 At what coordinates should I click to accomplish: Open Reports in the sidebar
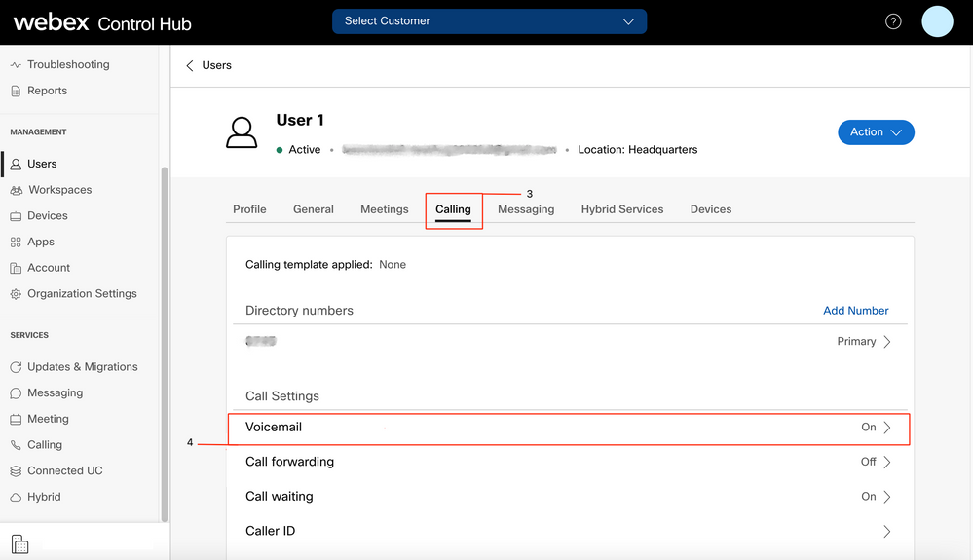click(x=47, y=91)
